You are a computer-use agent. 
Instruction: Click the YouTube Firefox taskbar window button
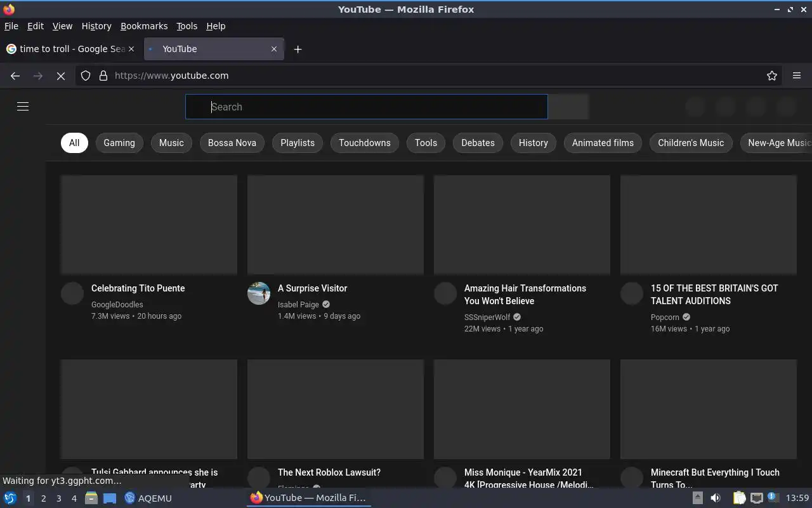tap(308, 498)
